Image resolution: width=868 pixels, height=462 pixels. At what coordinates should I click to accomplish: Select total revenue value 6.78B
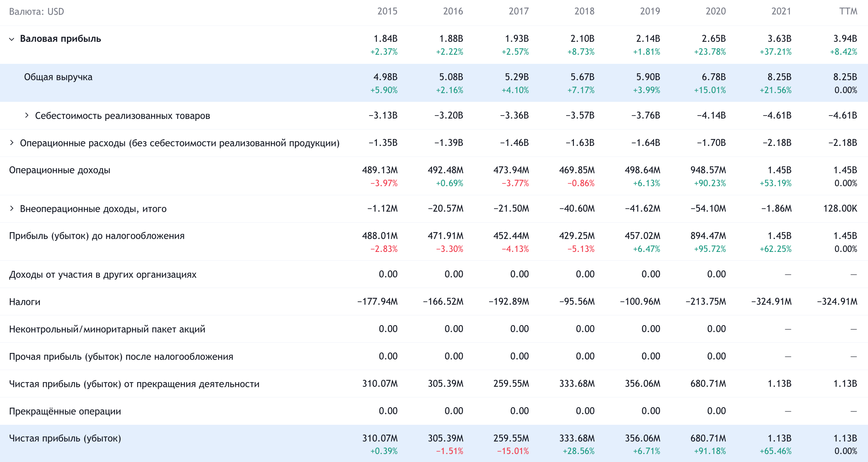(x=714, y=77)
